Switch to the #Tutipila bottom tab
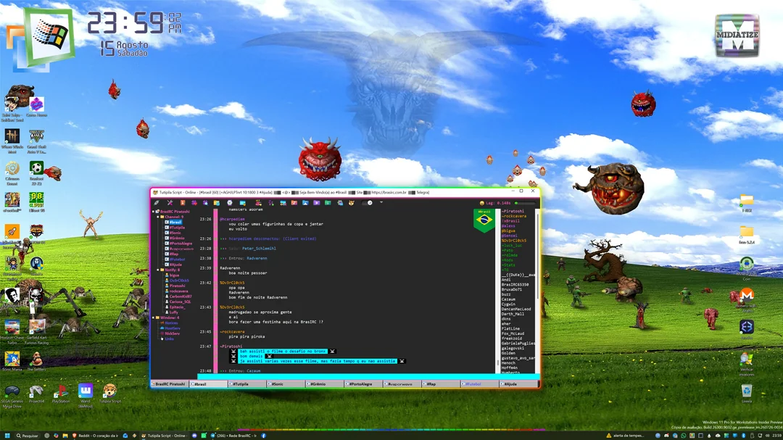The height and width of the screenshot is (440, 783). 247,384
